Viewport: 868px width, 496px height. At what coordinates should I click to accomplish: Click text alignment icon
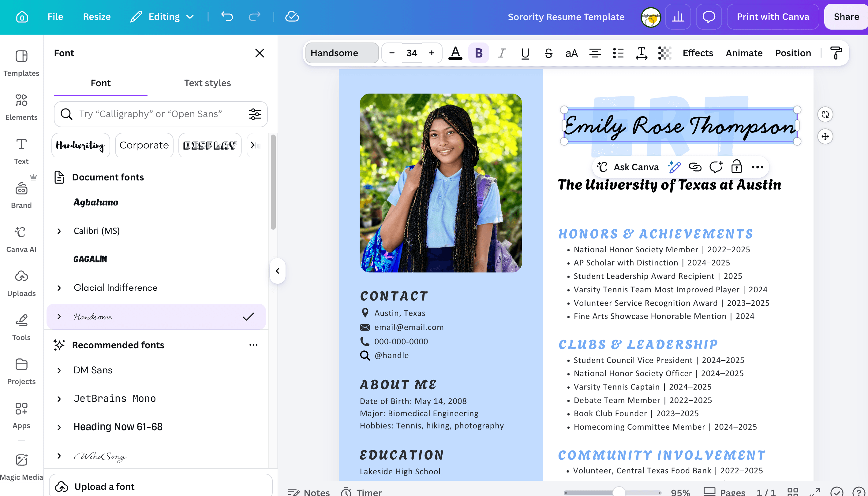[595, 53]
